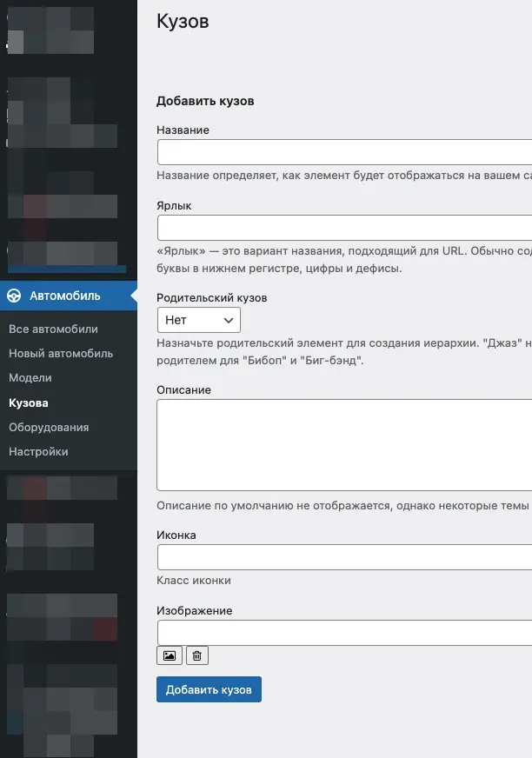
Task: Select the Кузова submenu item
Action: click(29, 402)
